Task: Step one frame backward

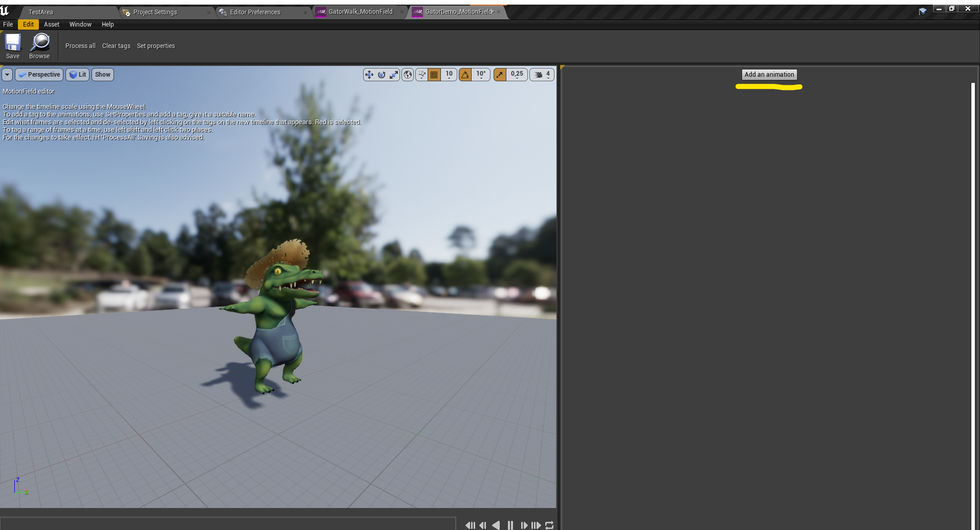Action: pos(483,525)
